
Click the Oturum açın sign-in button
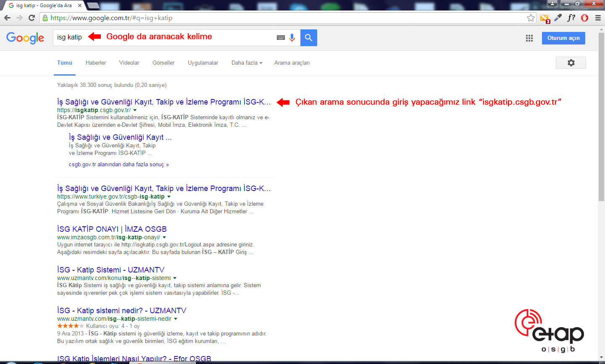tap(563, 38)
